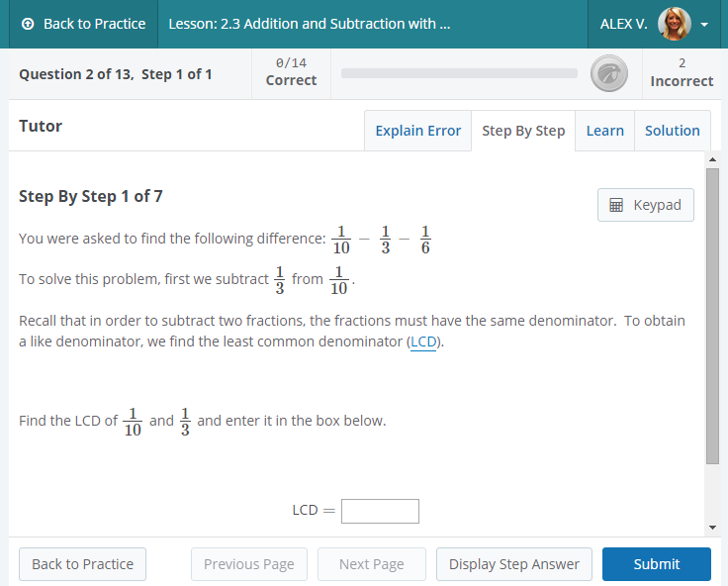728x586 pixels.
Task: Select the Step By Step tab
Action: pyautogui.click(x=523, y=131)
